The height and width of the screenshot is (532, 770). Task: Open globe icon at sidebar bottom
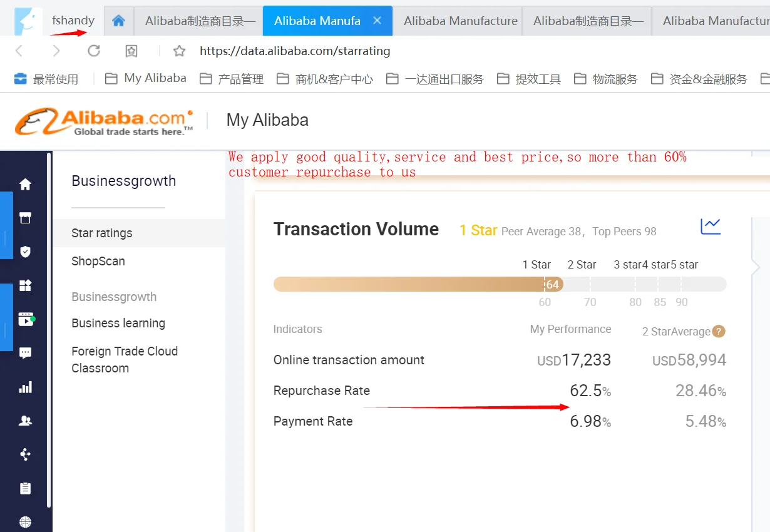tap(25, 522)
